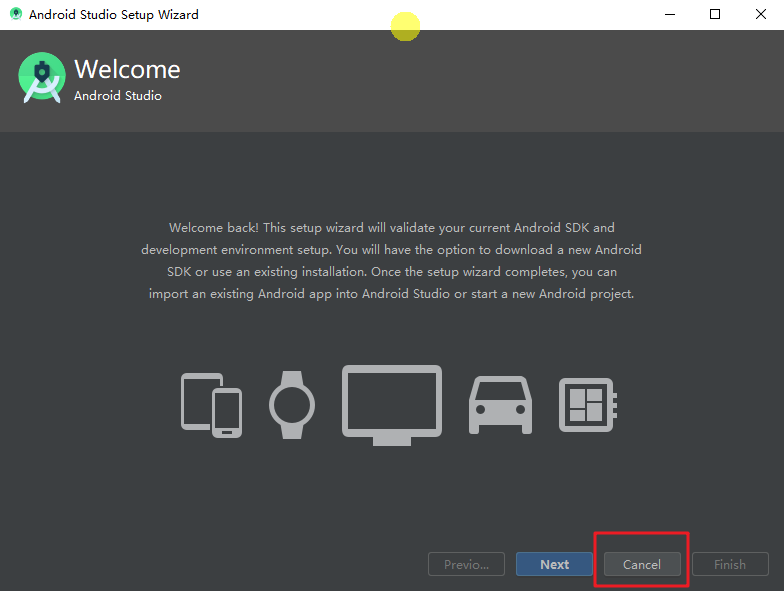The width and height of the screenshot is (784, 591).
Task: Click the small title bar Android Studio icon
Action: (x=16, y=14)
